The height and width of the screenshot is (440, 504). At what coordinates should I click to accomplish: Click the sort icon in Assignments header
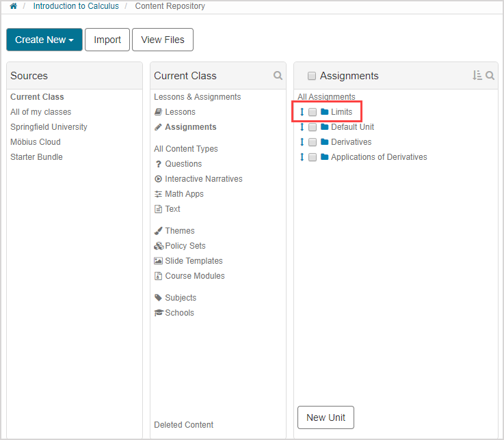pyautogui.click(x=477, y=76)
